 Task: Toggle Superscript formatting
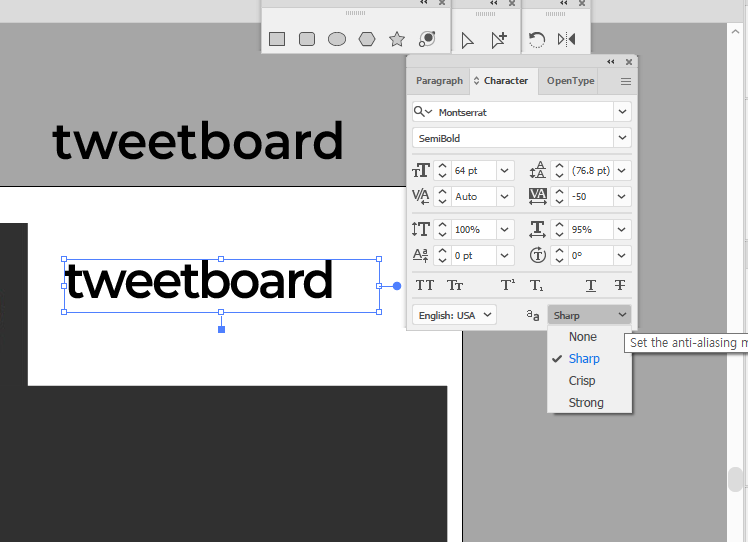(508, 285)
